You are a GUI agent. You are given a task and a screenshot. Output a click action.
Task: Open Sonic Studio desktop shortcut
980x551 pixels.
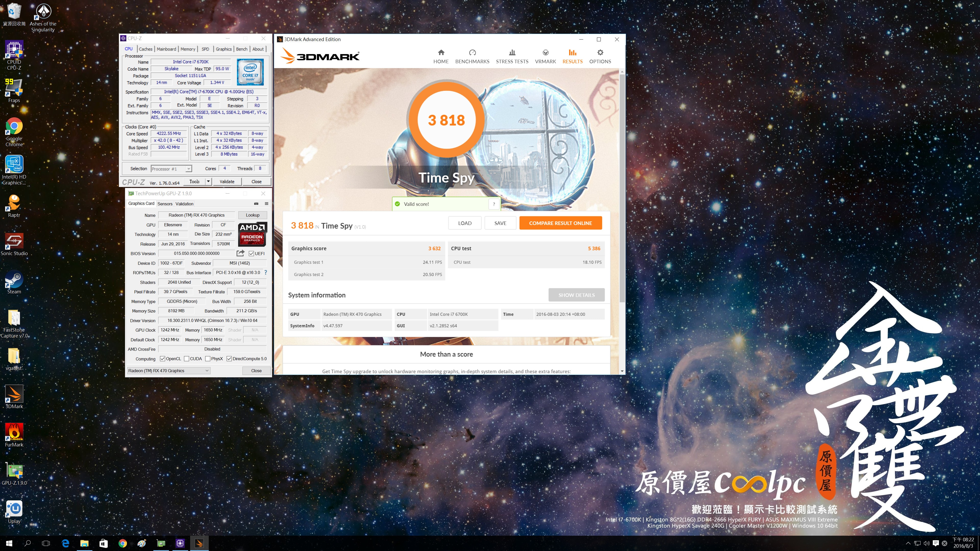click(14, 244)
